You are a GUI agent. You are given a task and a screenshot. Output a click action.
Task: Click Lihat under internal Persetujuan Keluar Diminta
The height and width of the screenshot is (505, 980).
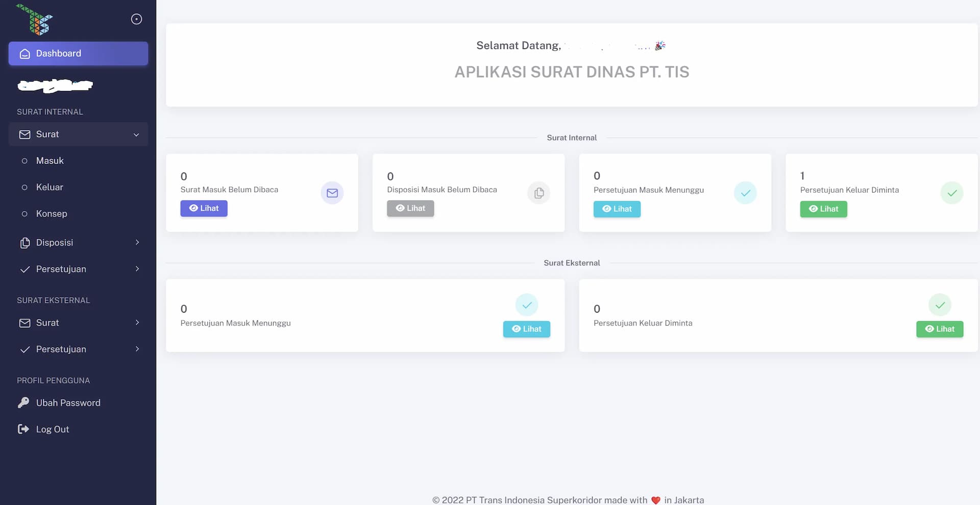[823, 209]
